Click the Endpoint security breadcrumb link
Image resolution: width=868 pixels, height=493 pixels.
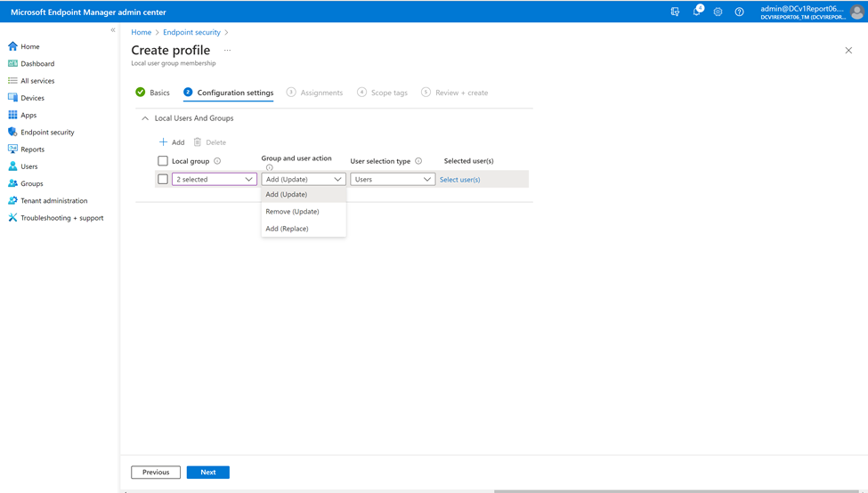point(191,32)
